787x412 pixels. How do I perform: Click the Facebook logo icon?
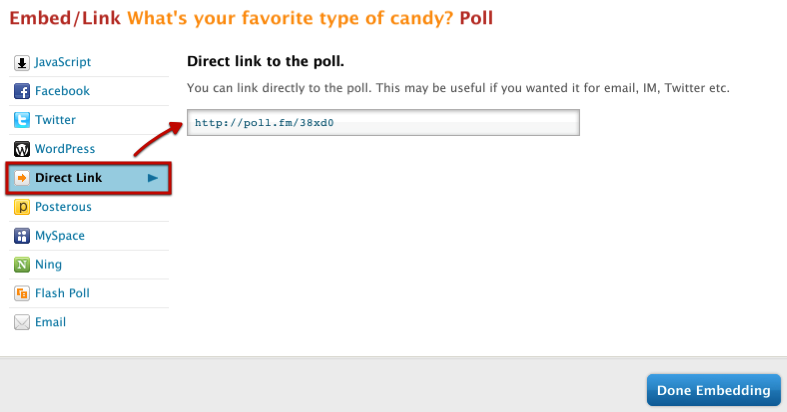[x=21, y=91]
